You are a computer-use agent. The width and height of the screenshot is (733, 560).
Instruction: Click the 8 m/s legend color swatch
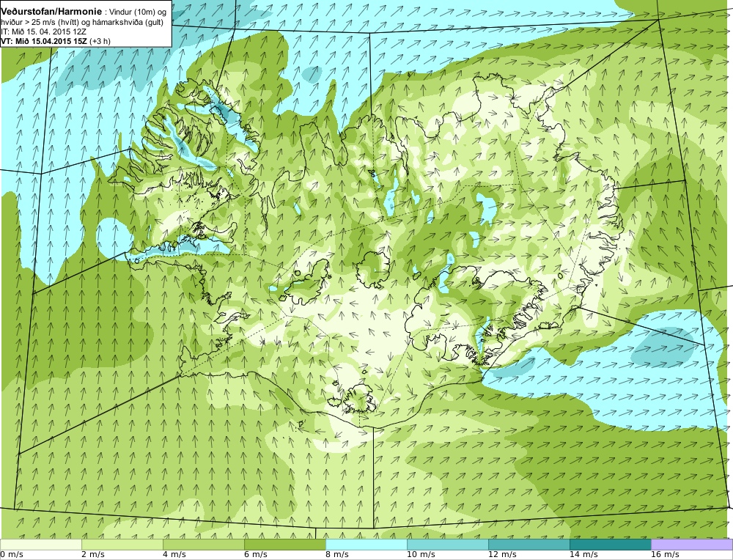(x=366, y=544)
